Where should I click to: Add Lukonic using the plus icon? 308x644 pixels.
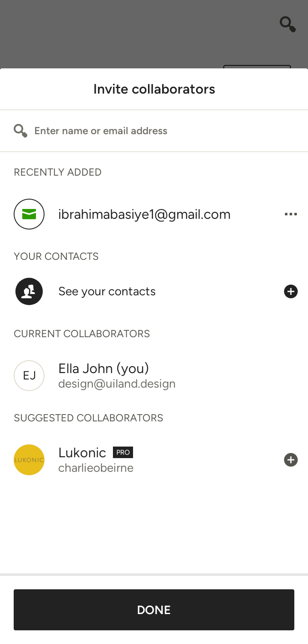tap(291, 460)
